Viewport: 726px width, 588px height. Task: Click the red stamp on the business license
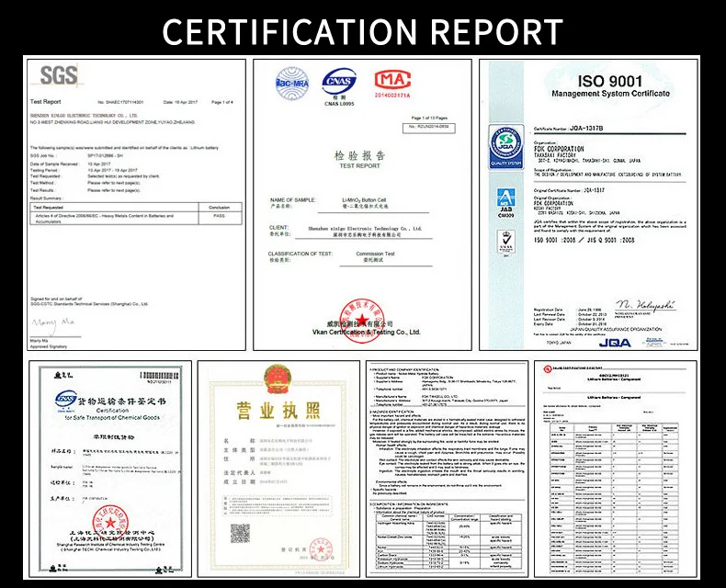(x=321, y=549)
